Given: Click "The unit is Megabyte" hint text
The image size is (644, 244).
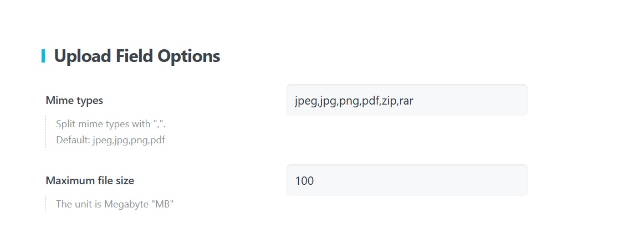Looking at the screenshot, I should (x=115, y=204).
